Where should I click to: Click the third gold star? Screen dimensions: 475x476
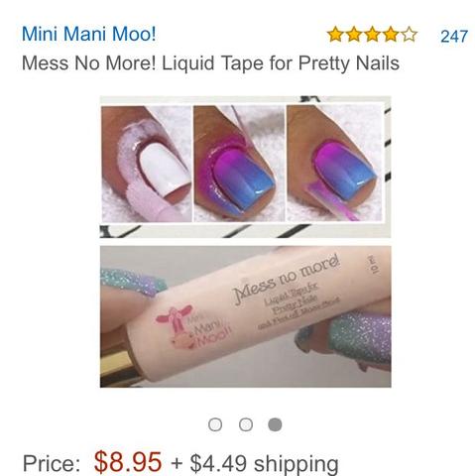tap(372, 35)
